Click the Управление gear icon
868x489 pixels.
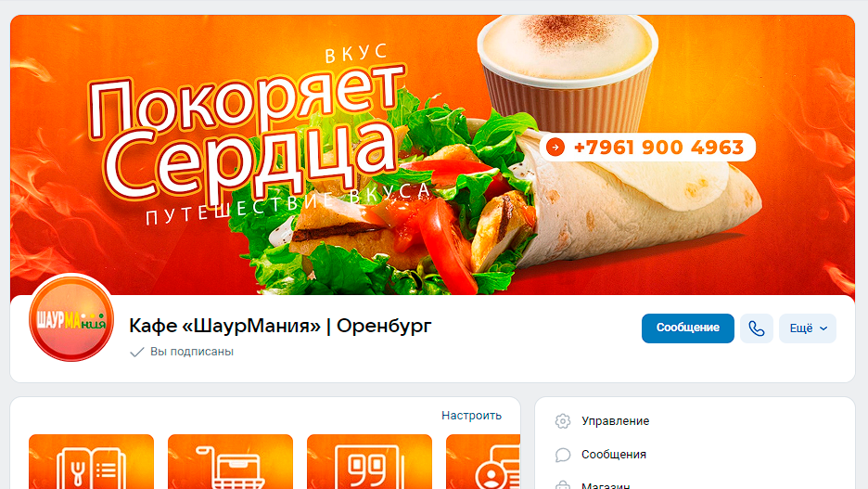pyautogui.click(x=563, y=421)
